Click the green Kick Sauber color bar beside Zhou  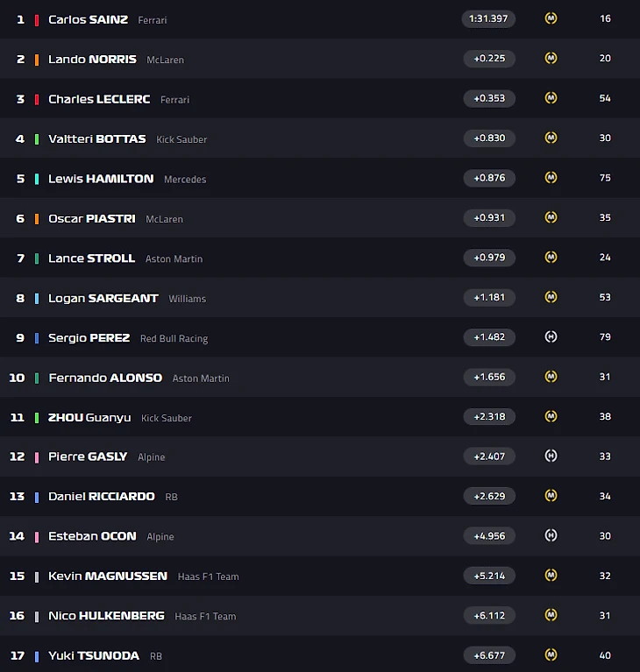[x=37, y=418]
